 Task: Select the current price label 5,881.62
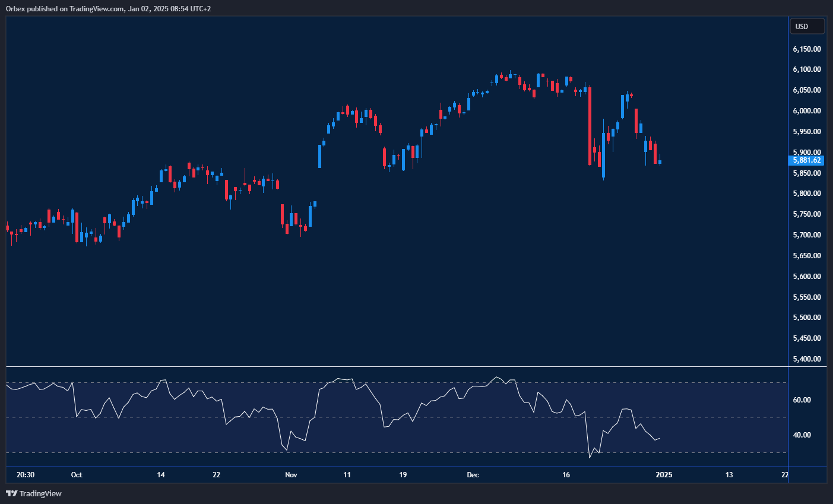[806, 160]
